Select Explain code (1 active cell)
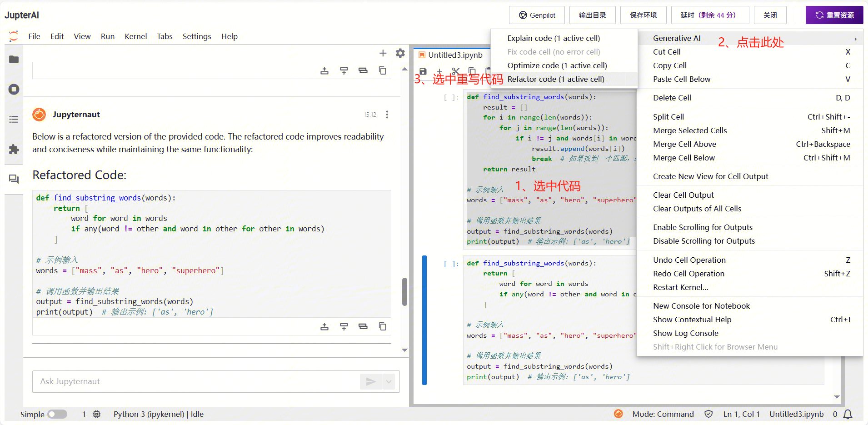This screenshot has width=868, height=425. pos(564,38)
